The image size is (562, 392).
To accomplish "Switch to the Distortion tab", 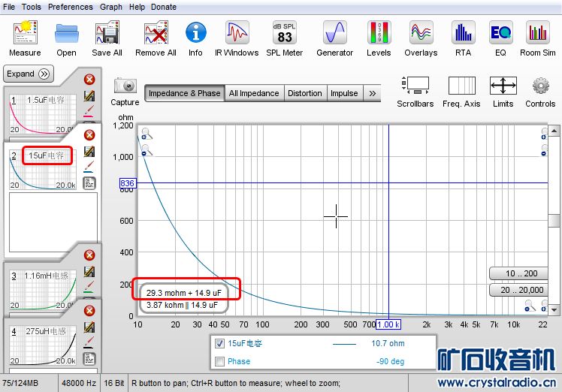I will 304,93.
